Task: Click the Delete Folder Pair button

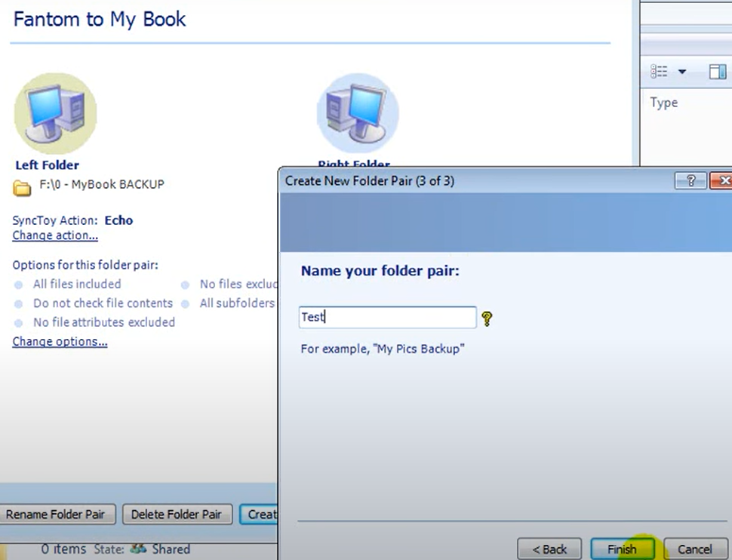Action: click(x=177, y=514)
